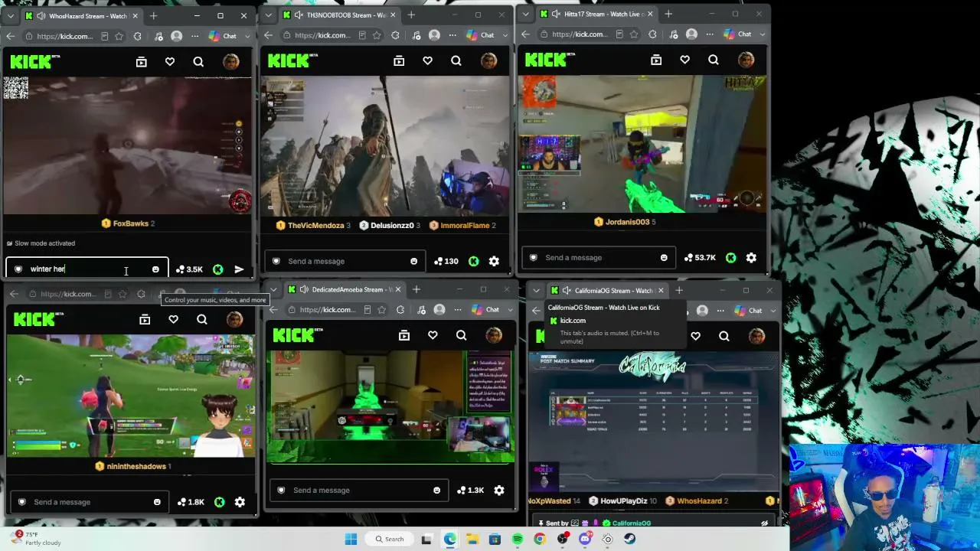The image size is (980, 551).
Task: Open profile avatar in TH3NOOBTOOB Kick window
Action: point(488,61)
